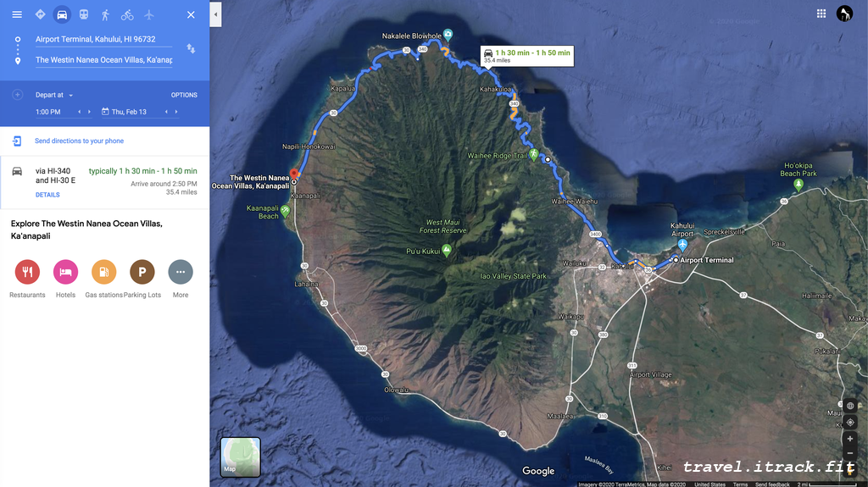Click the Ho'okipa Beach Park marker

pyautogui.click(x=798, y=185)
